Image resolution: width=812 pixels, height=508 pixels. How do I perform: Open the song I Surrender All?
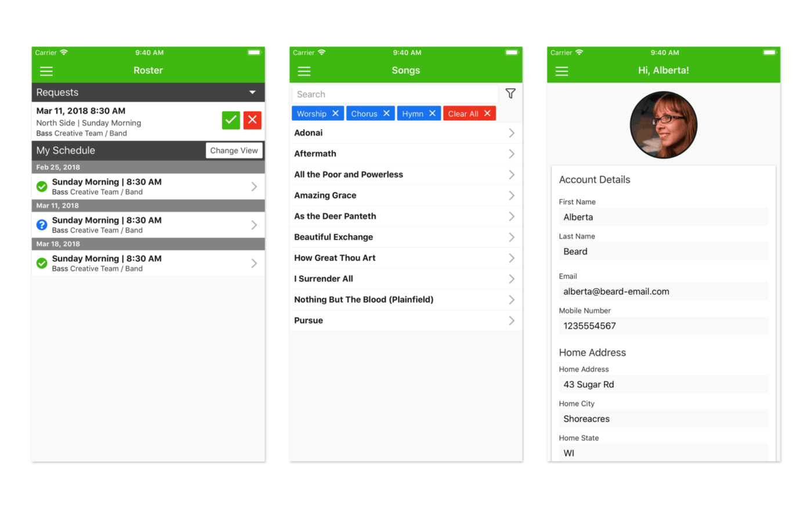coord(406,279)
